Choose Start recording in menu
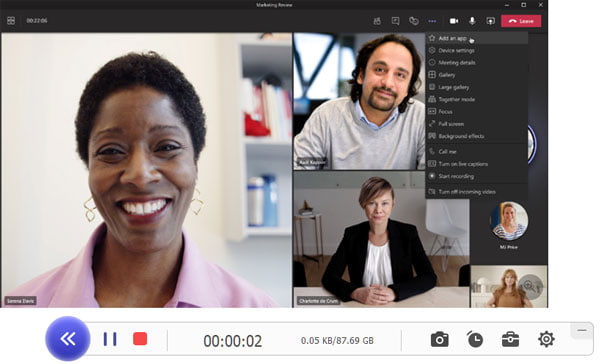 [x=477, y=176]
